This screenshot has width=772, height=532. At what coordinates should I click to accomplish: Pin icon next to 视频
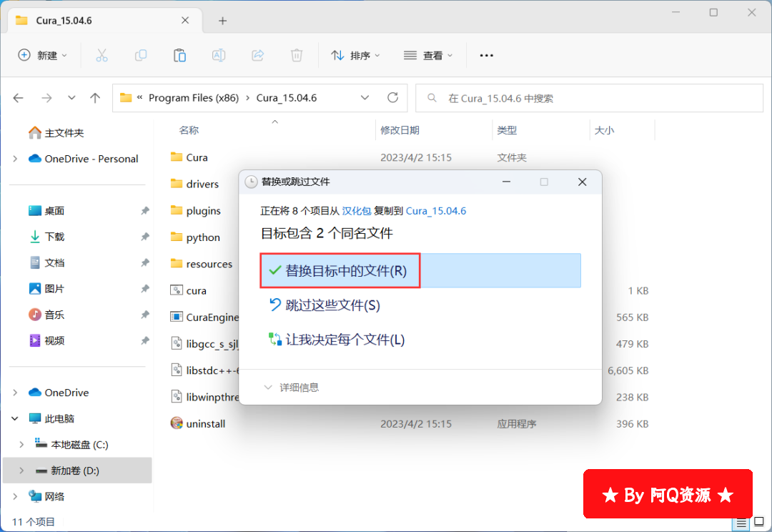144,341
